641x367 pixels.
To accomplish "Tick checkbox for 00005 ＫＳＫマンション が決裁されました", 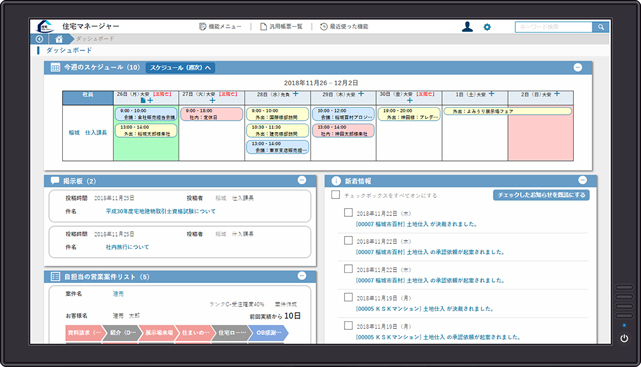I will (348, 297).
